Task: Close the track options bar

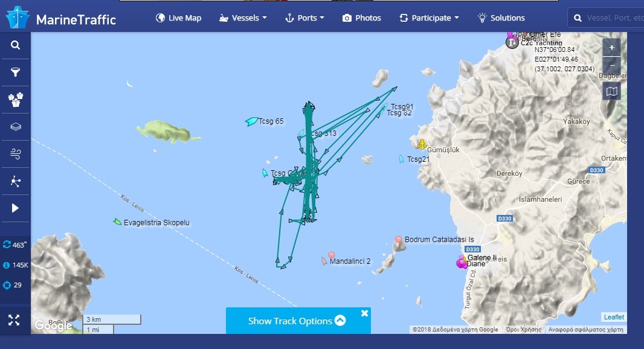Action: tap(364, 313)
